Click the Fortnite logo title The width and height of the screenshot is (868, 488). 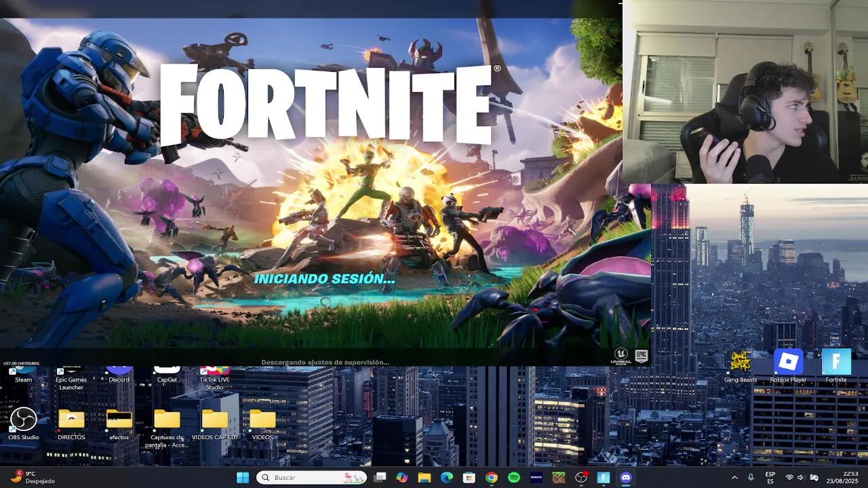point(330,103)
